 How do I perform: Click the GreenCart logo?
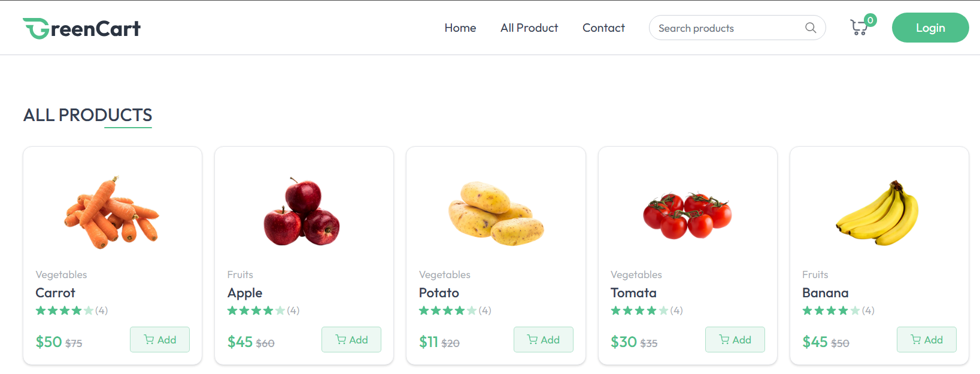click(82, 28)
